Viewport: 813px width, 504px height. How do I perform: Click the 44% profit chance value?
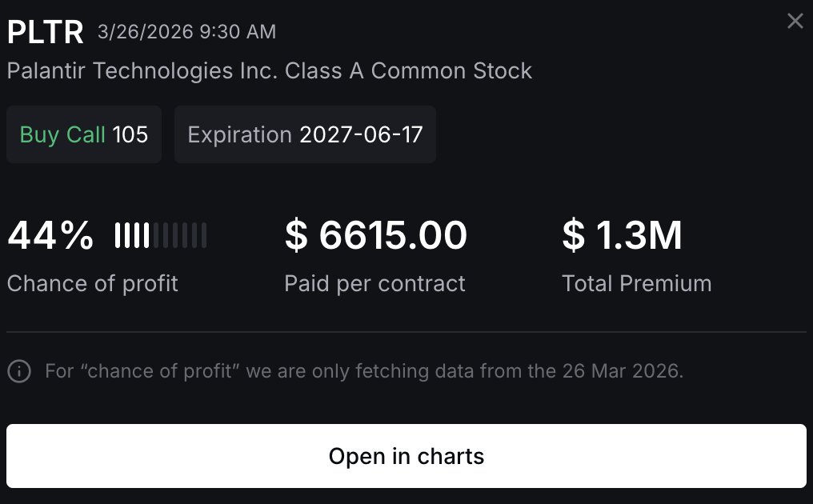coord(50,235)
